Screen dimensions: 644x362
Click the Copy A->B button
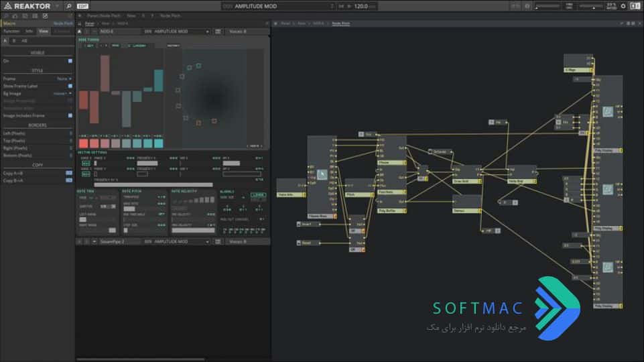click(x=69, y=173)
